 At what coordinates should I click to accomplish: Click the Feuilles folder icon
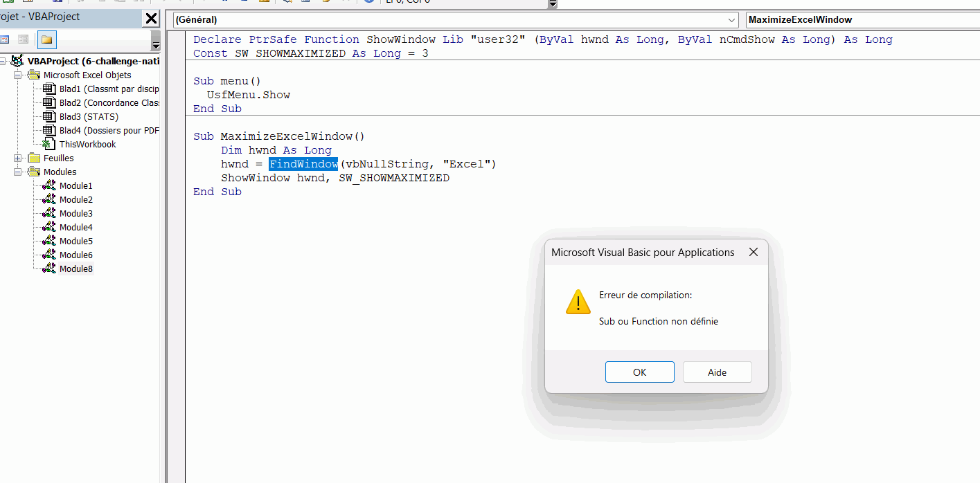click(x=33, y=158)
